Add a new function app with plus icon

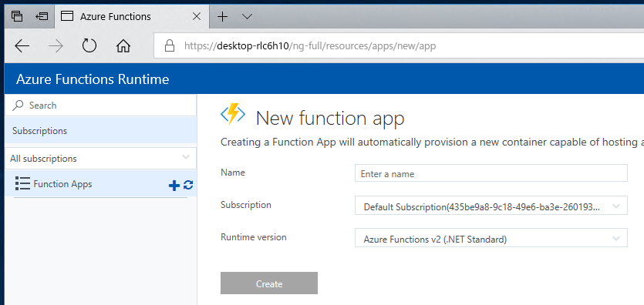coord(174,186)
